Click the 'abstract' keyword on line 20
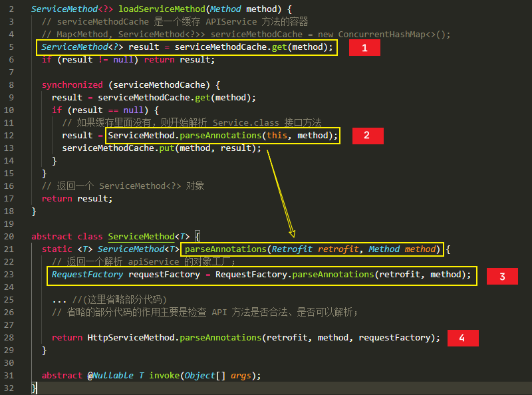Screen dimensions: 532x395 (x=52, y=237)
